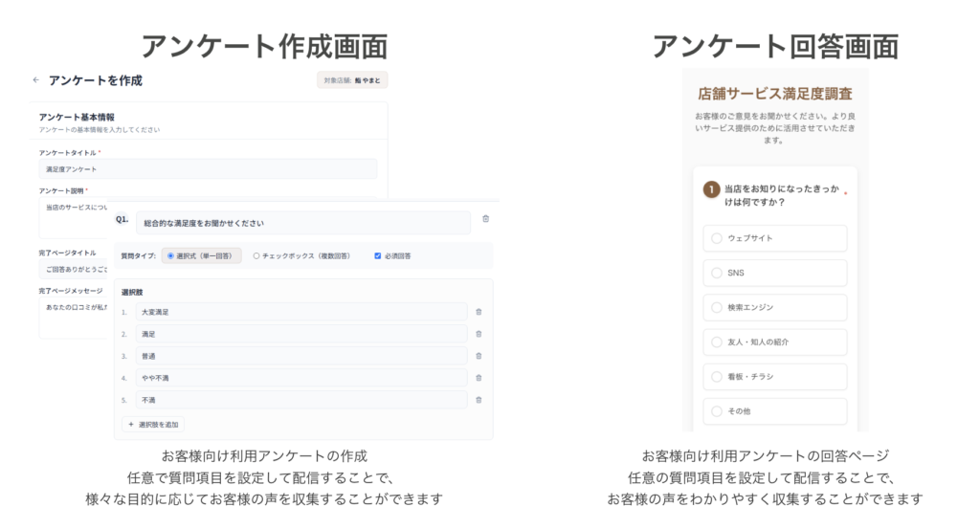Open the 対象店舗 store selector

352,80
